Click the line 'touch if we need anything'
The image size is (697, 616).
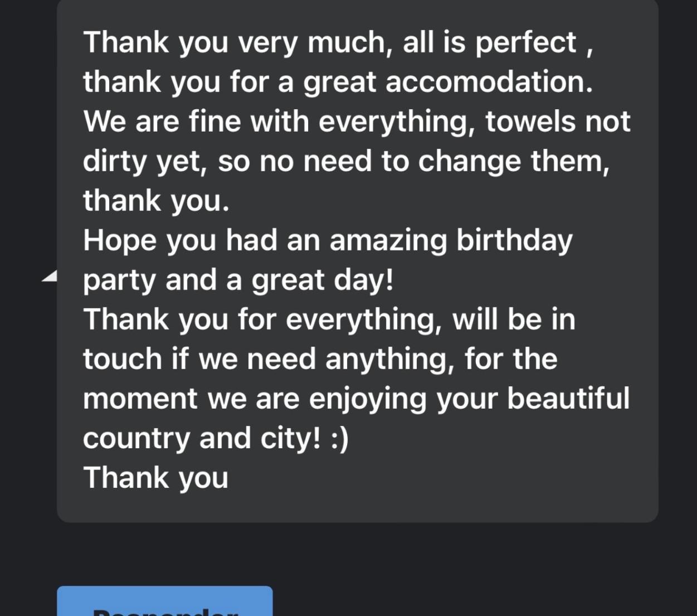coord(266,360)
